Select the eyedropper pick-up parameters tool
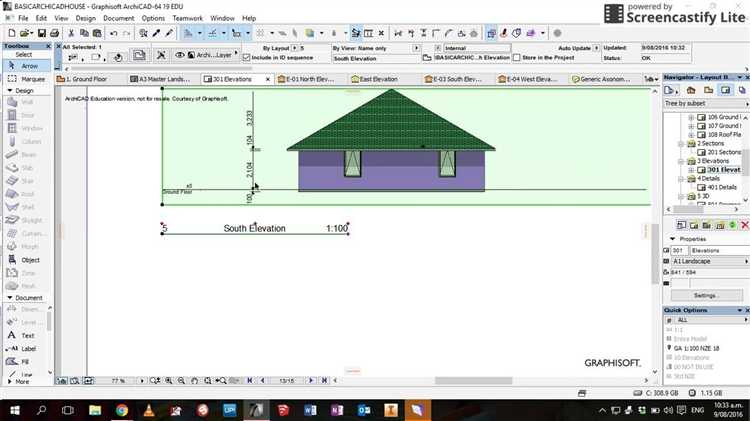 [x=156, y=33]
